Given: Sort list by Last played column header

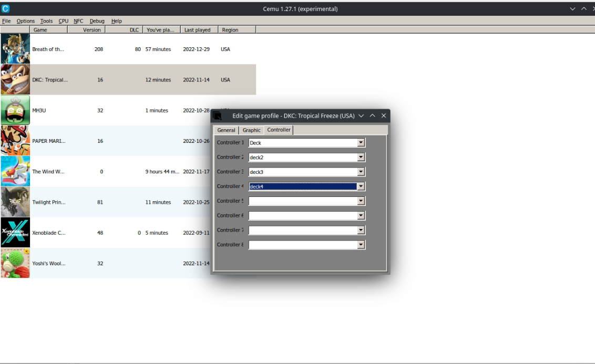Looking at the screenshot, I should tap(199, 29).
